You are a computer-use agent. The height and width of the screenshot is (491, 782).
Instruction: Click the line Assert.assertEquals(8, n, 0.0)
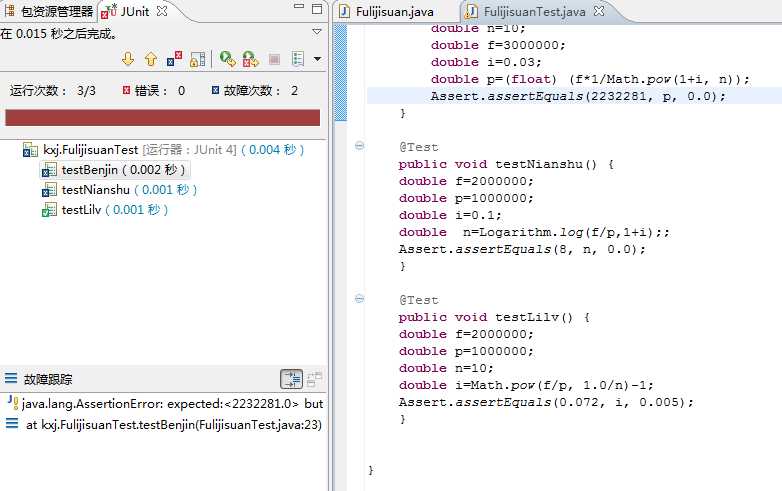522,249
